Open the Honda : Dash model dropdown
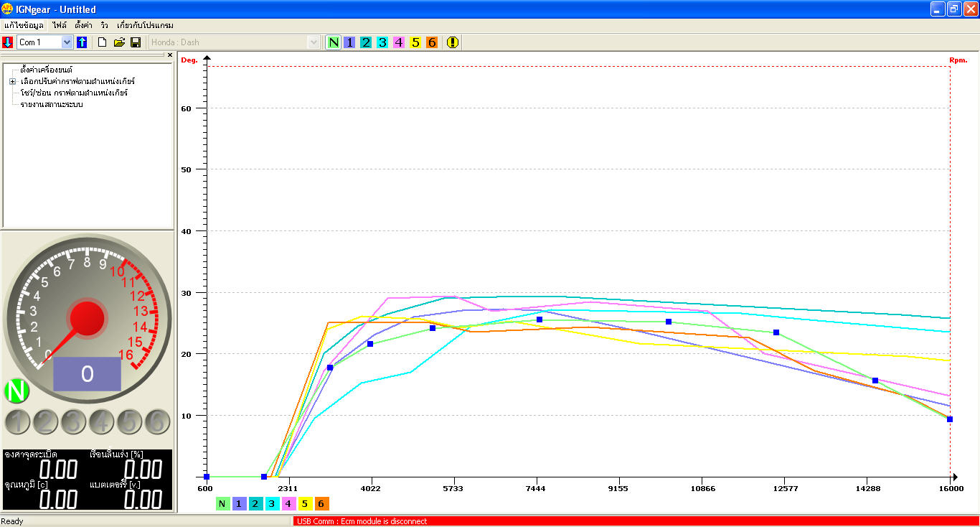The image size is (980, 527). [235, 42]
